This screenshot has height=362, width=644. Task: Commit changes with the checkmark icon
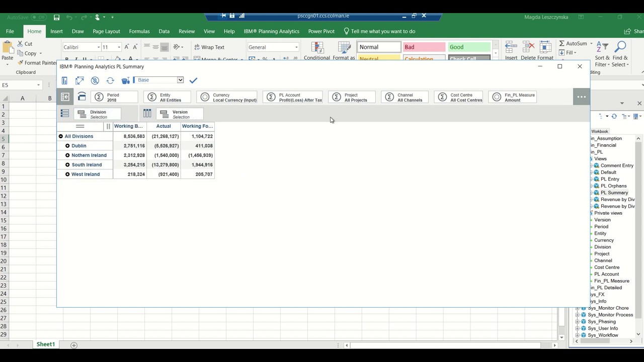pyautogui.click(x=194, y=80)
